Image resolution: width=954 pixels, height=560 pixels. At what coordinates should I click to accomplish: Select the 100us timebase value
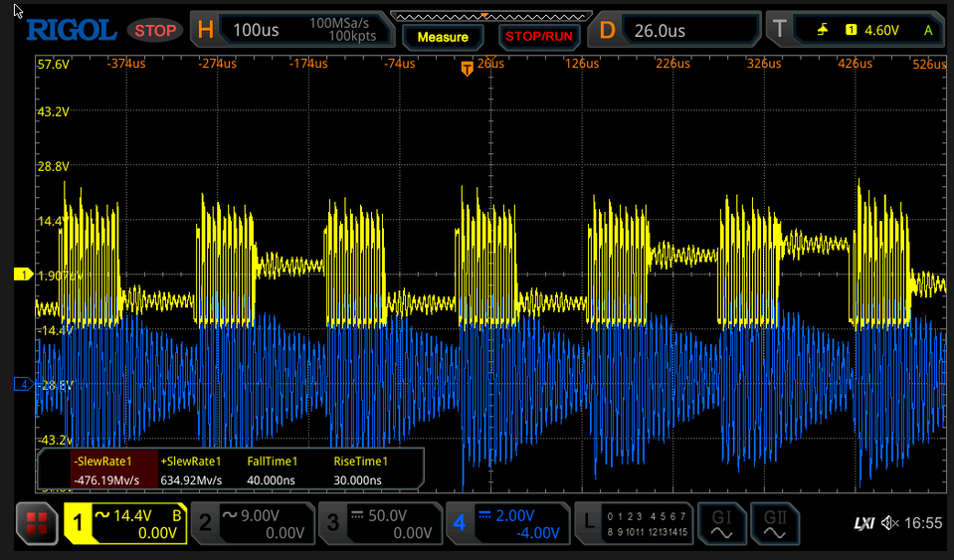pos(256,31)
